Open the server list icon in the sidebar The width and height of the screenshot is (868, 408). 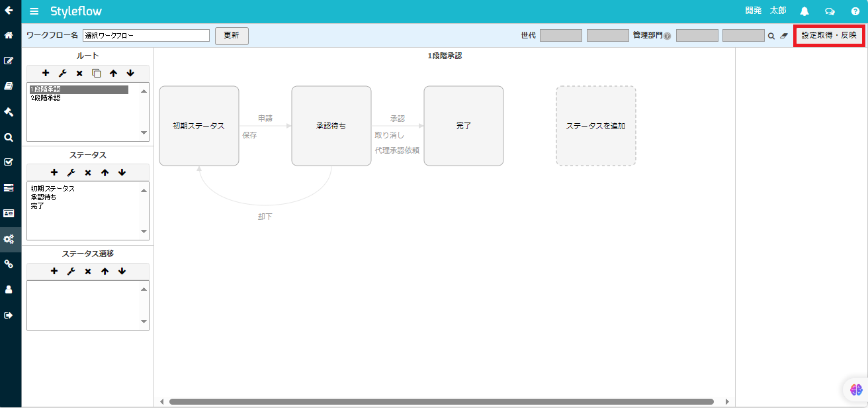[9, 187]
